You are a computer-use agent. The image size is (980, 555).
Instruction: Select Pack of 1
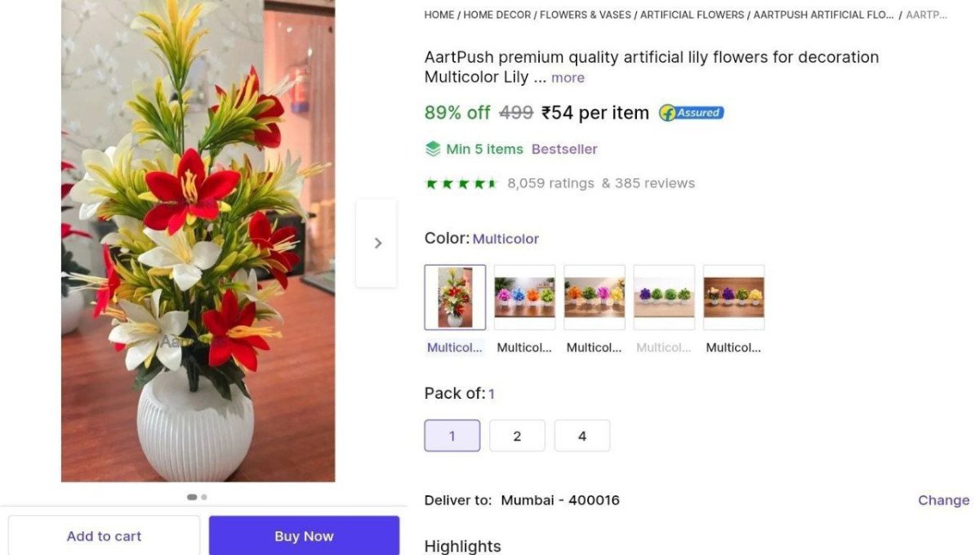coord(452,436)
